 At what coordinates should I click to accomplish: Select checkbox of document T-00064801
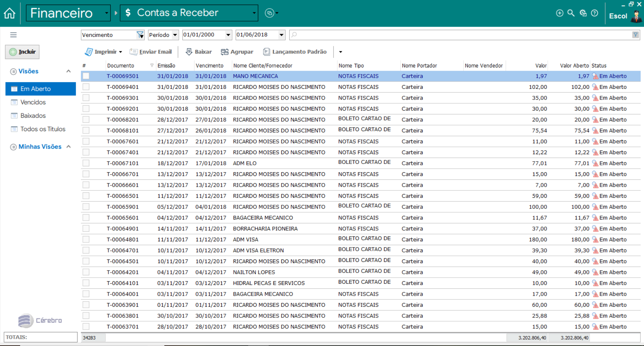(x=86, y=239)
